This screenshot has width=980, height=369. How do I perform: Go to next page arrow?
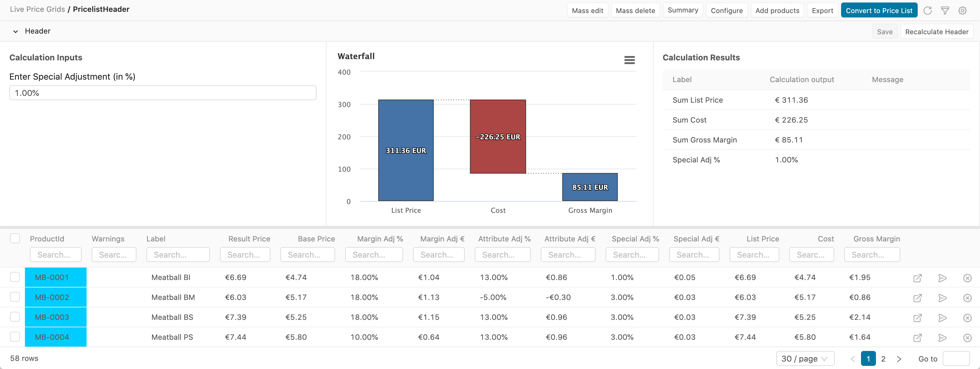(x=899, y=359)
